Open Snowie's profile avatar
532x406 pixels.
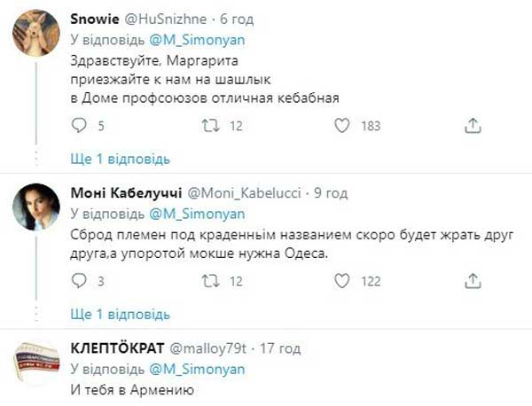coord(35,35)
